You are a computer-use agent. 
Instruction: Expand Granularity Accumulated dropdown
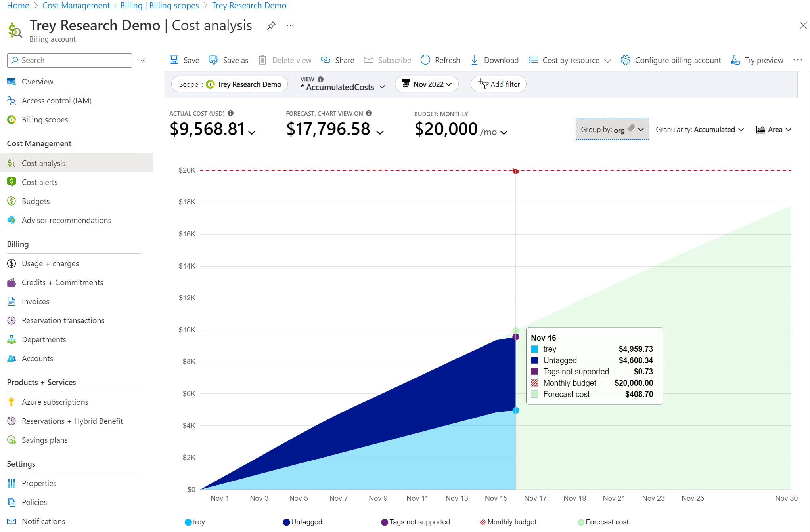(x=700, y=130)
